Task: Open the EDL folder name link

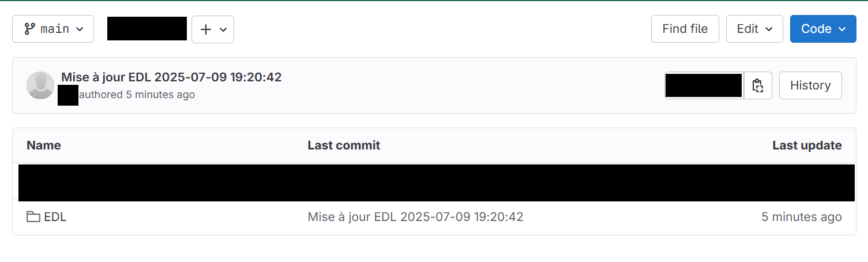Action: pyautogui.click(x=55, y=217)
